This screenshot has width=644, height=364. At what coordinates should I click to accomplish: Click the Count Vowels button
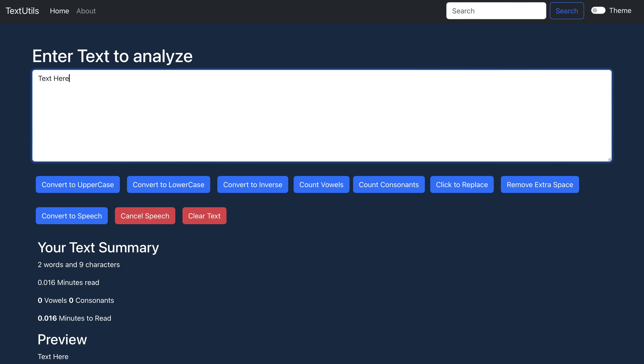click(x=321, y=185)
